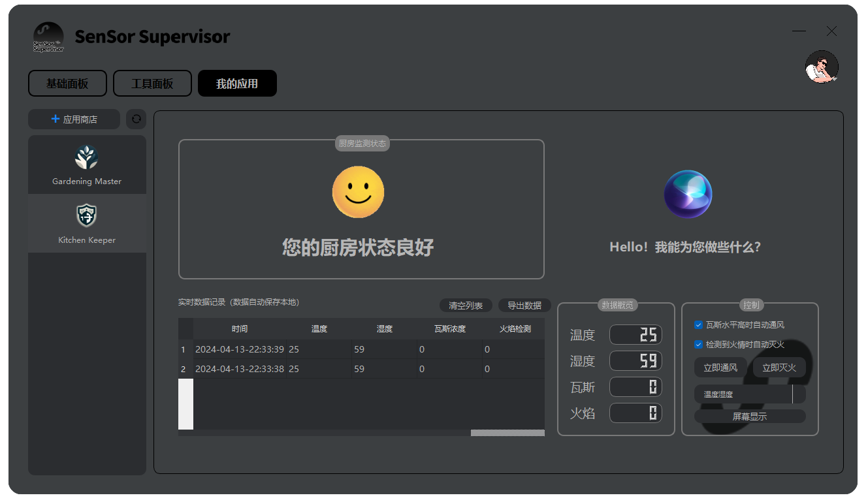Open the 工具面板 tab
The width and height of the screenshot is (868, 504).
tap(152, 84)
